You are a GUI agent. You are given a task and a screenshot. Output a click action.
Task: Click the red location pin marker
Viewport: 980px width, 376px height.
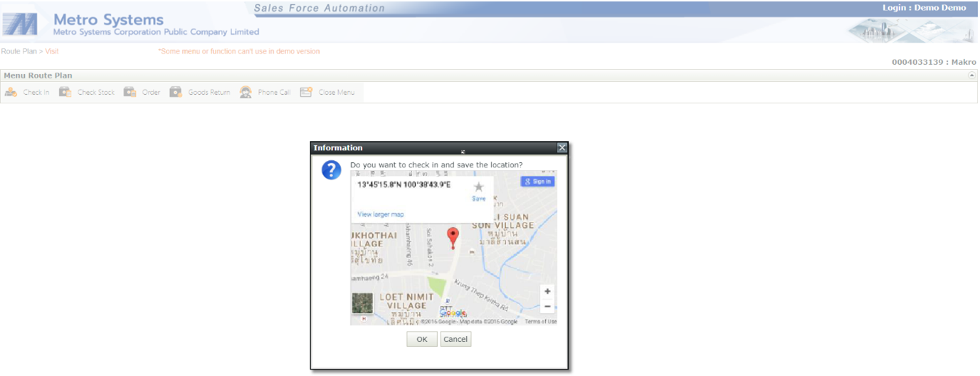pyautogui.click(x=453, y=238)
